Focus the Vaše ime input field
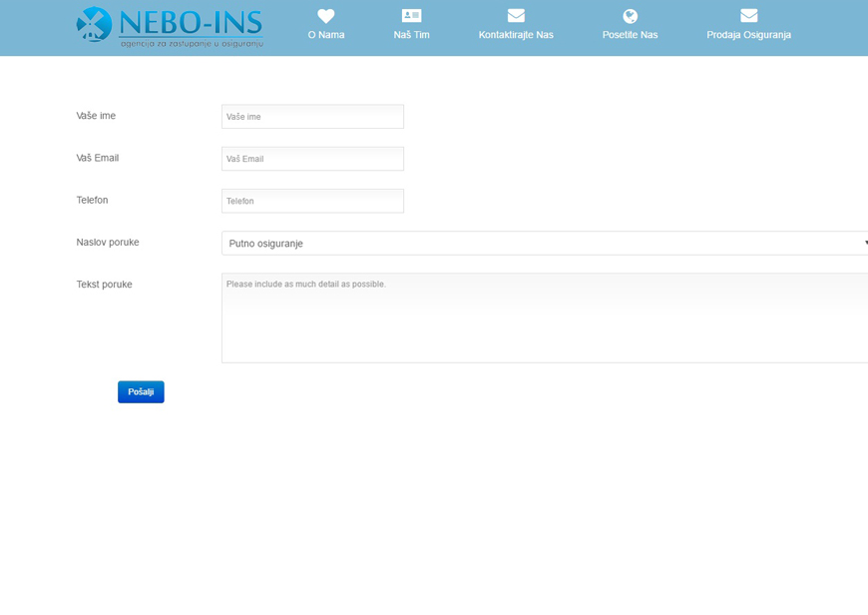 (x=312, y=117)
